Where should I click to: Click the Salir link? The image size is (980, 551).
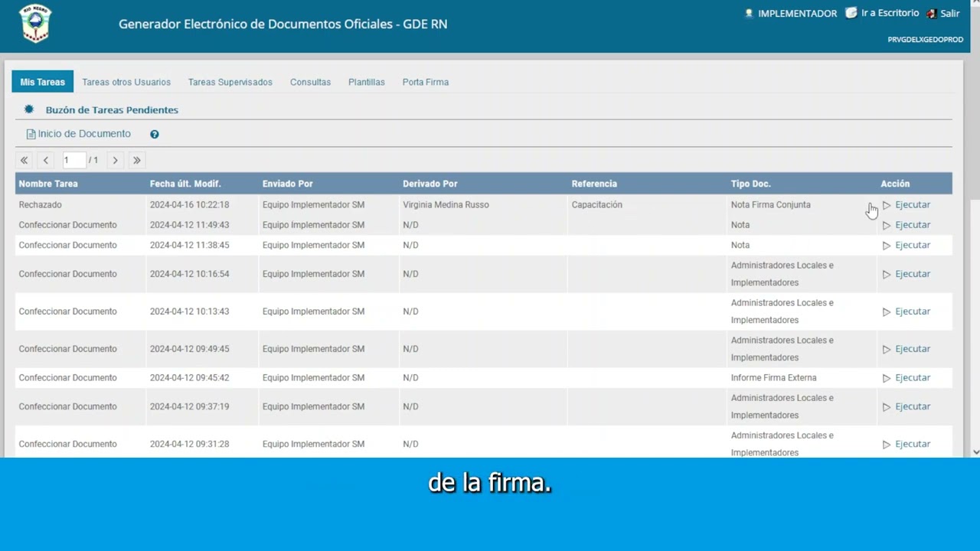(x=950, y=13)
